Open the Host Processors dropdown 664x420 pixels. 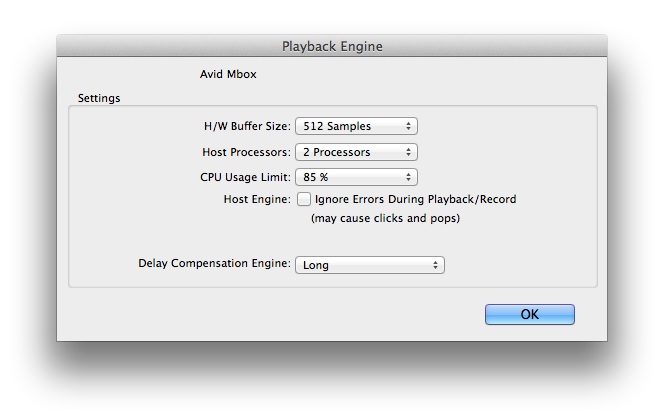[356, 152]
